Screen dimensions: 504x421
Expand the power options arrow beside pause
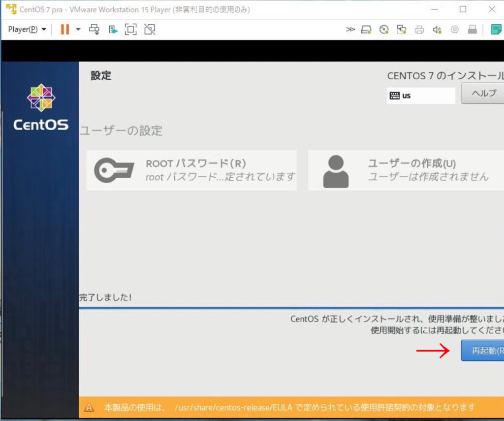pyautogui.click(x=78, y=30)
